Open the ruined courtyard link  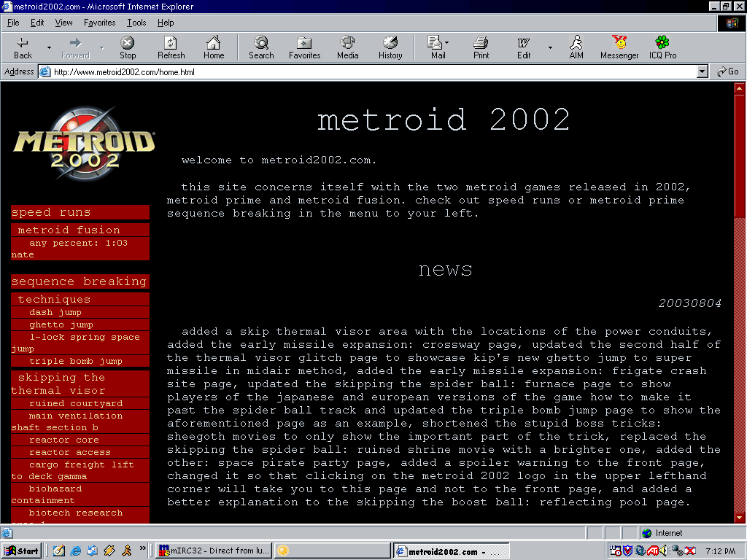point(75,403)
